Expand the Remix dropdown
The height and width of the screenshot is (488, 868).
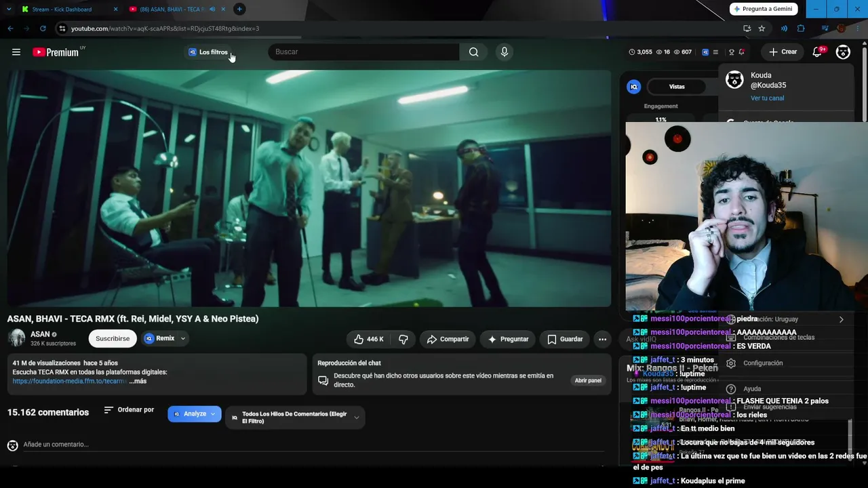pos(182,338)
